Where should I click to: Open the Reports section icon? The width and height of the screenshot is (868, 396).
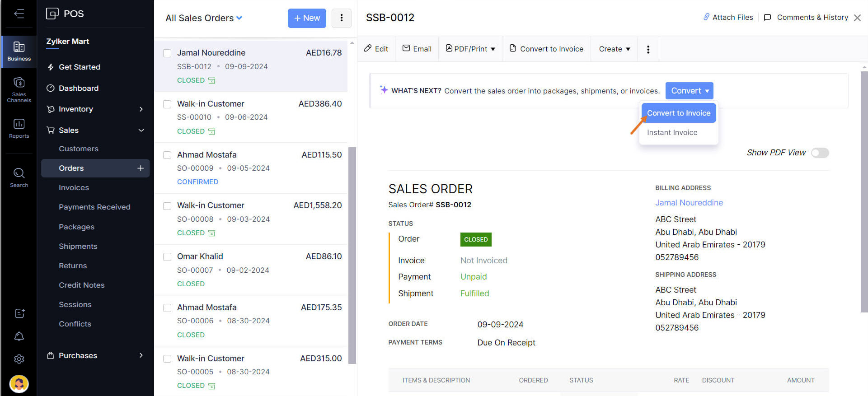tap(19, 128)
